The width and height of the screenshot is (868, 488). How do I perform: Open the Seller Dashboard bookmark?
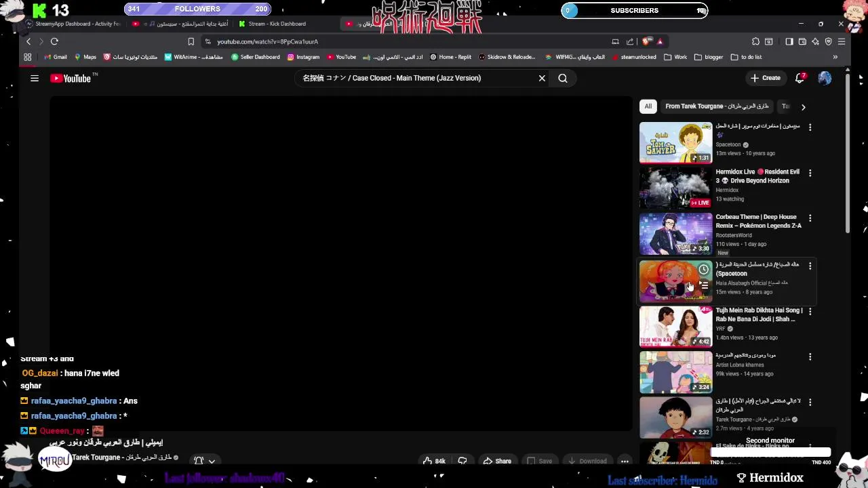(256, 57)
